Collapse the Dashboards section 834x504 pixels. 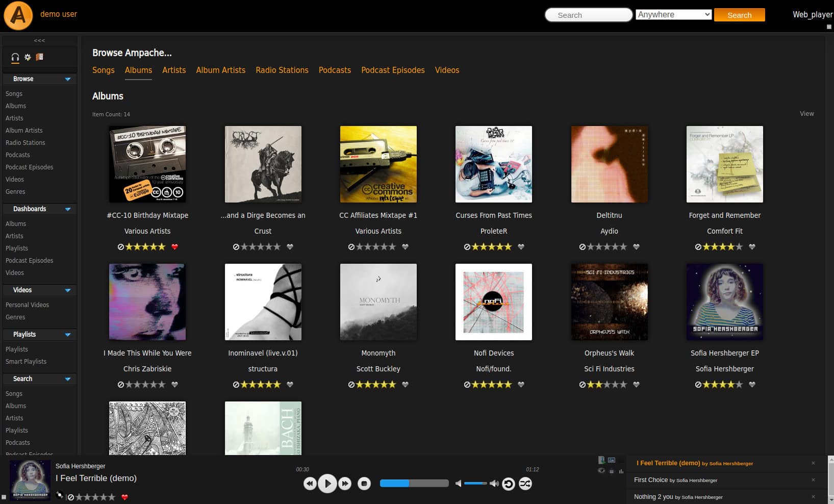[x=67, y=209]
